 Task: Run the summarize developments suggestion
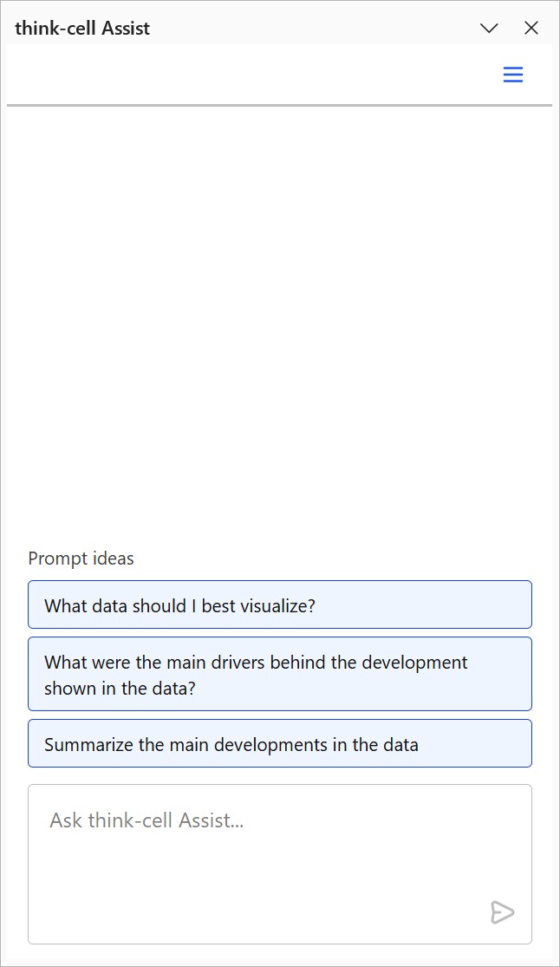point(280,743)
